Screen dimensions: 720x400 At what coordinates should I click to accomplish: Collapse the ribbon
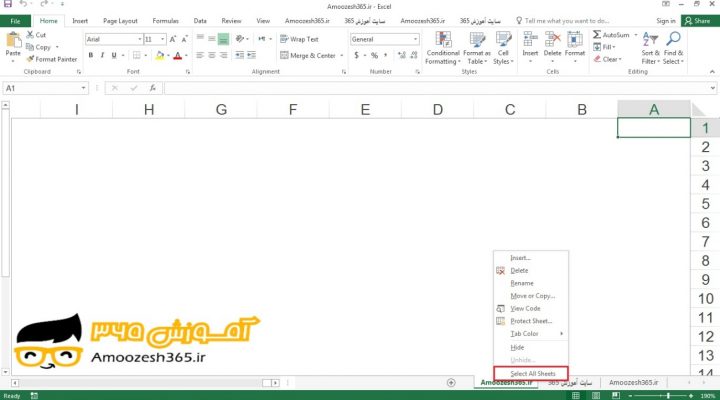pos(712,72)
